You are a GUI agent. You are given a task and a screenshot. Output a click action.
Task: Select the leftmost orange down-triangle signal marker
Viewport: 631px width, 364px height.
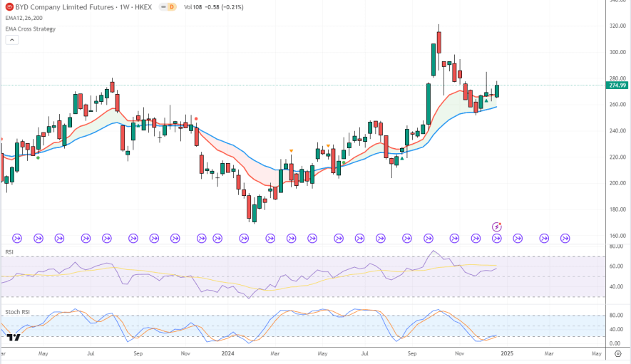291,150
